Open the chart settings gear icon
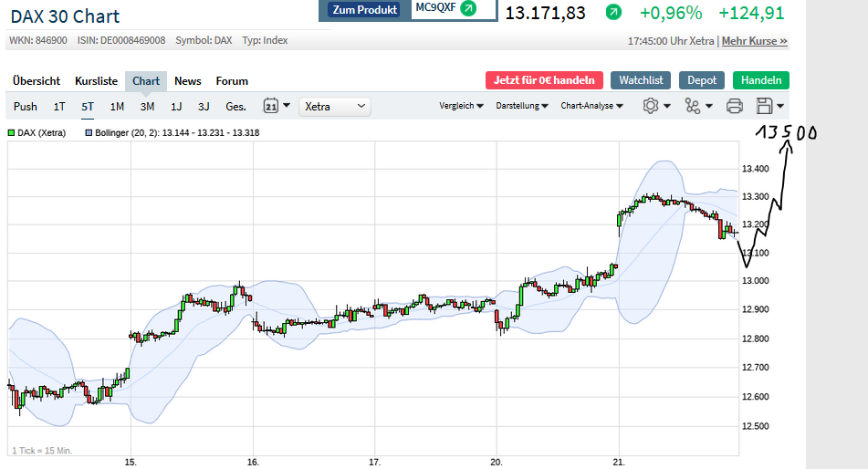 (651, 106)
